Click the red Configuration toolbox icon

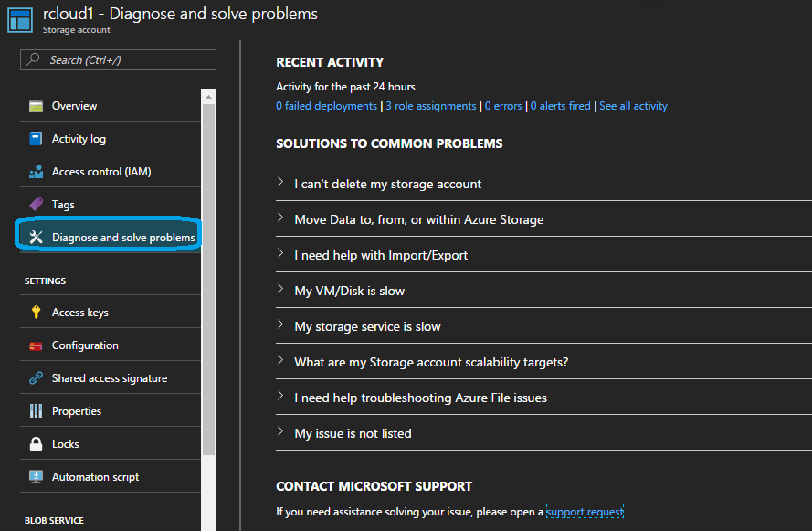(x=36, y=345)
